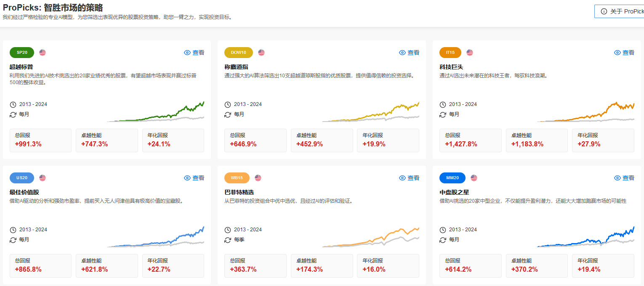Image resolution: width=644 pixels, height=286 pixels.
Task: Click the WB15 Buffett strategy badge
Action: point(237,178)
